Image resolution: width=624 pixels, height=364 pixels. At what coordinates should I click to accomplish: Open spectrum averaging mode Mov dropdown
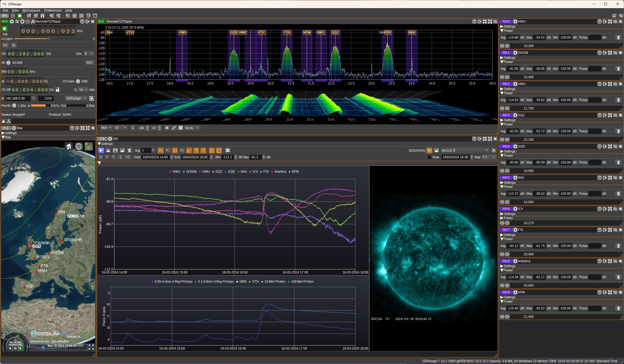pos(106,128)
